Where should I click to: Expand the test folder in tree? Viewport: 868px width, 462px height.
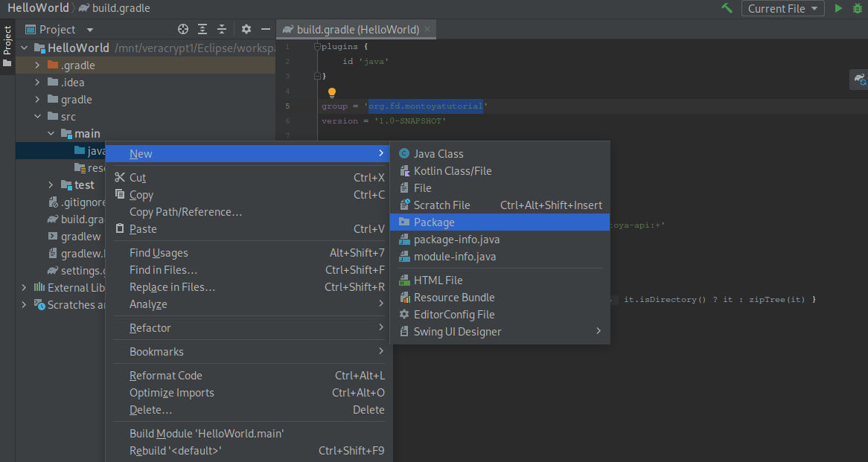pos(51,185)
